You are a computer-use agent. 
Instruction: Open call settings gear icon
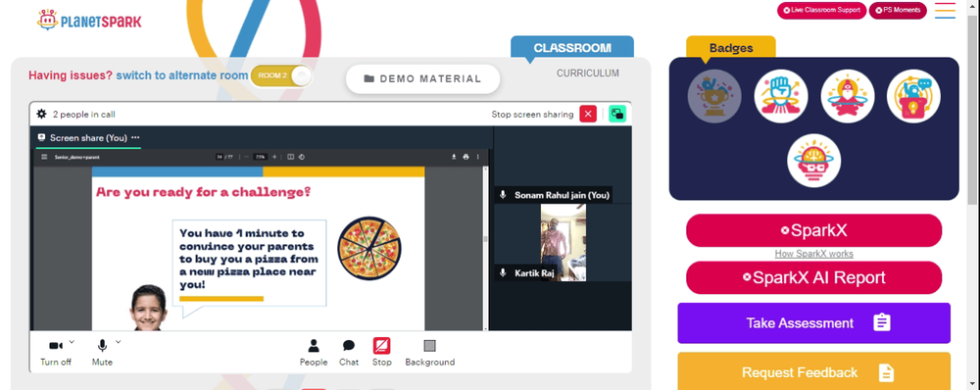(42, 114)
